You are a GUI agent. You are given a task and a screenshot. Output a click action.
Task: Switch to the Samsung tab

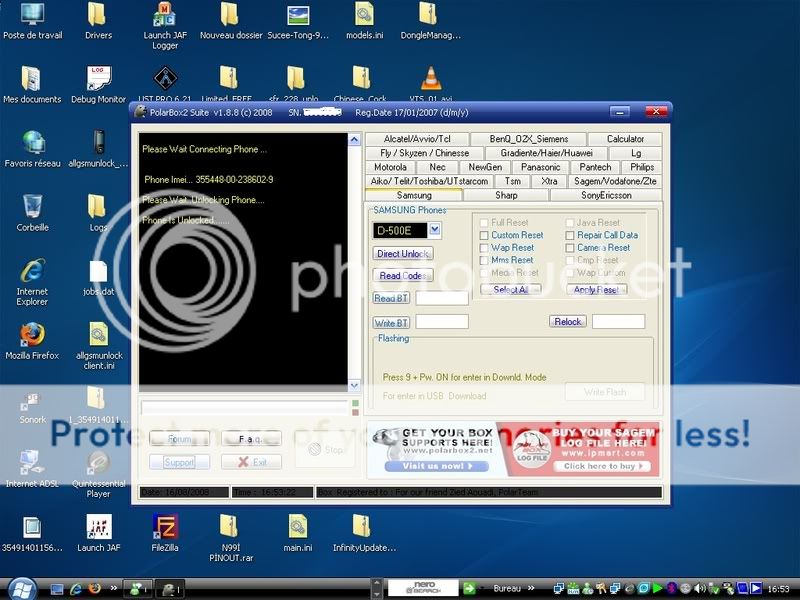coord(414,195)
